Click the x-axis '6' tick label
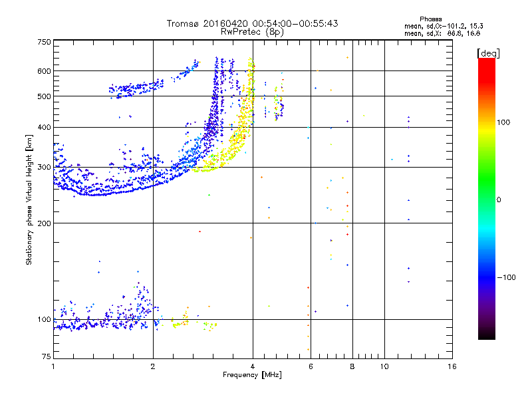The width and height of the screenshot is (532, 399). (x=311, y=366)
